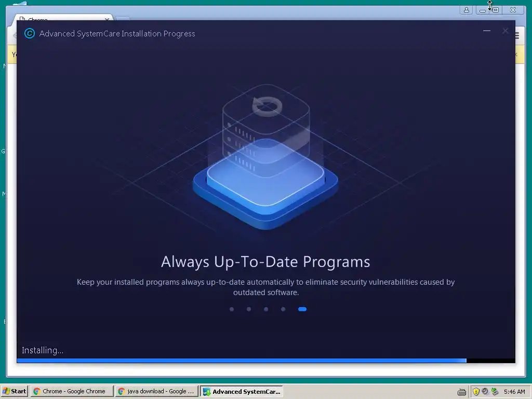This screenshot has width=532, height=399.
Task: Select the second slide indicator dot
Action: (x=249, y=309)
